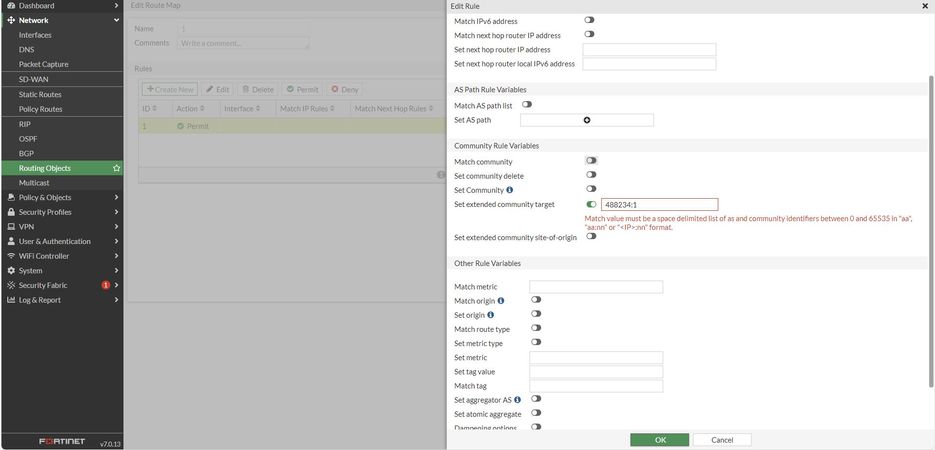Click the System gear icon
The image size is (935, 450).
click(11, 271)
